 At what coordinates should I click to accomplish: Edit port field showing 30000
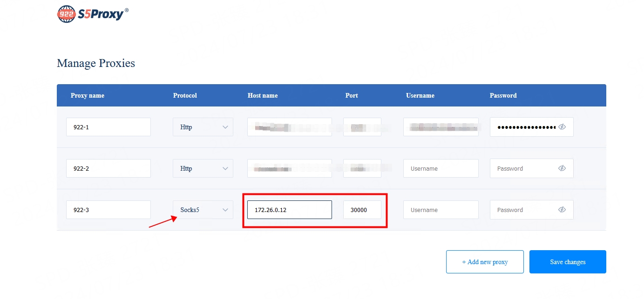coord(362,210)
